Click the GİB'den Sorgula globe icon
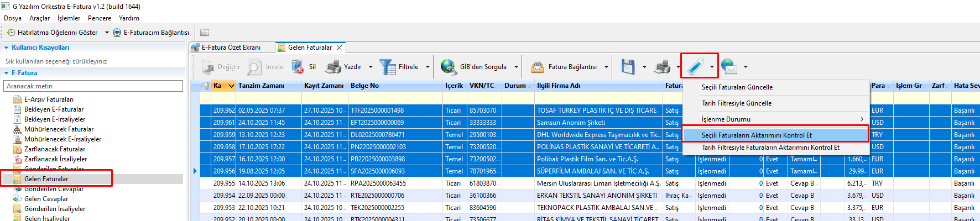This screenshot has height=221, width=980. coord(448,67)
